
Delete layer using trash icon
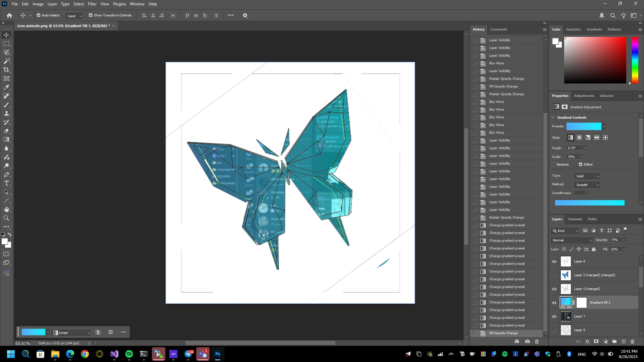tap(632, 342)
